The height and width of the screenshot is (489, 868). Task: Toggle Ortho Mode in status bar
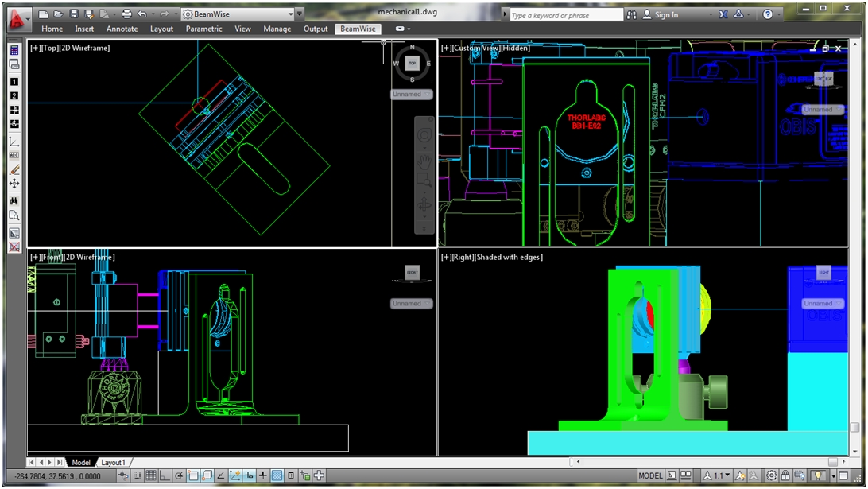click(x=165, y=475)
